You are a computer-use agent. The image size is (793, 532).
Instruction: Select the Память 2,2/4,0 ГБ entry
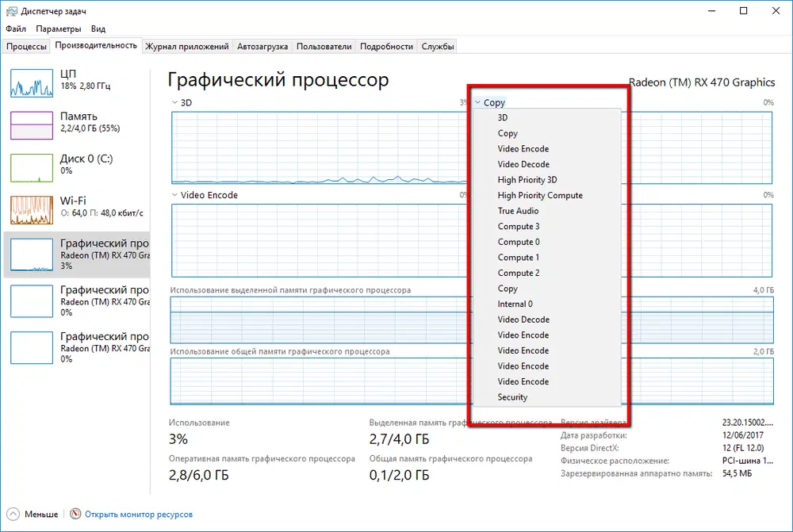(77, 125)
